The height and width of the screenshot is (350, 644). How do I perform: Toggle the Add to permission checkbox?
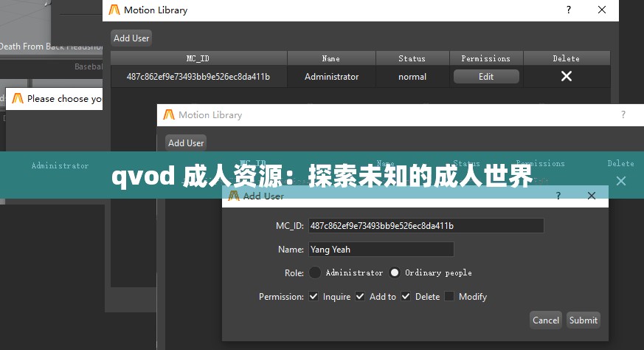[x=360, y=296]
